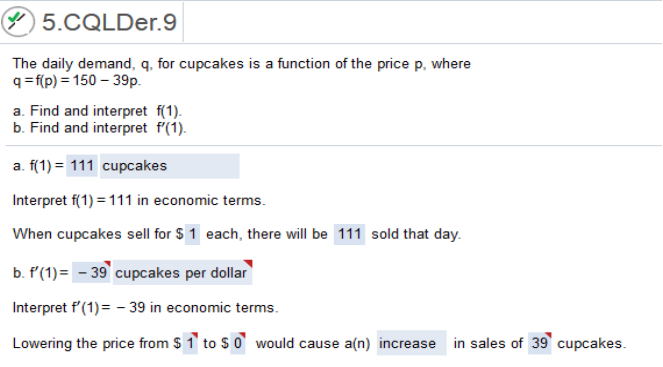Click the sales change field showing 39
This screenshot has height=367, width=663.
point(540,343)
